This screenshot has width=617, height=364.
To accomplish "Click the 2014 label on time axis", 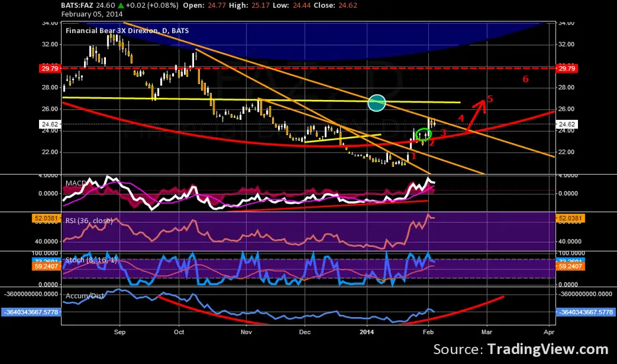I will [367, 332].
